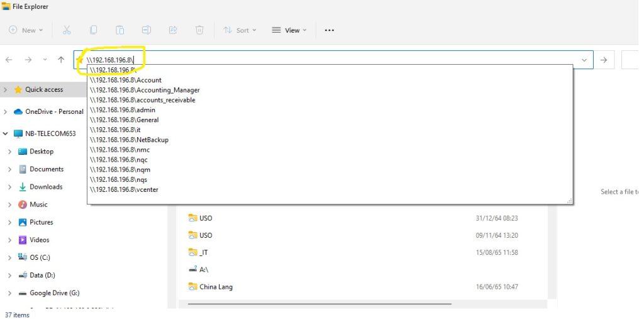Screen dimensions: 644x319
Task: Collapse the NB-TELECOM653 tree node
Action: click(x=6, y=134)
